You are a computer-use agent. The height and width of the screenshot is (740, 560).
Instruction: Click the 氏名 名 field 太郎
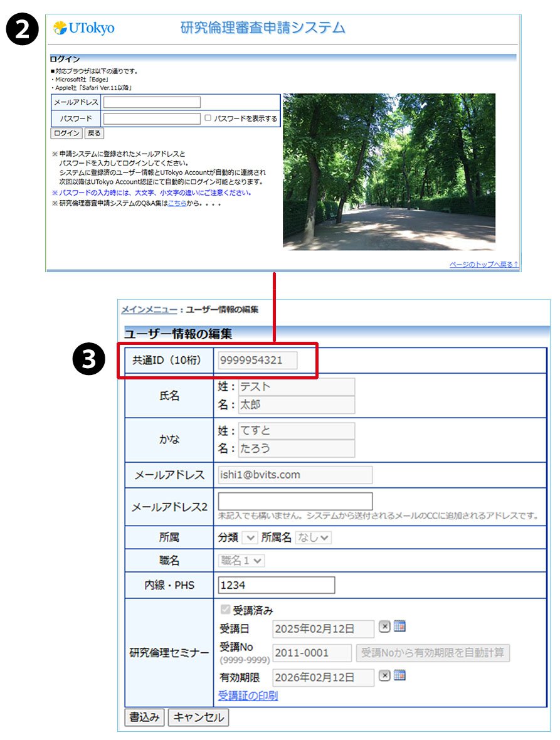click(x=296, y=405)
